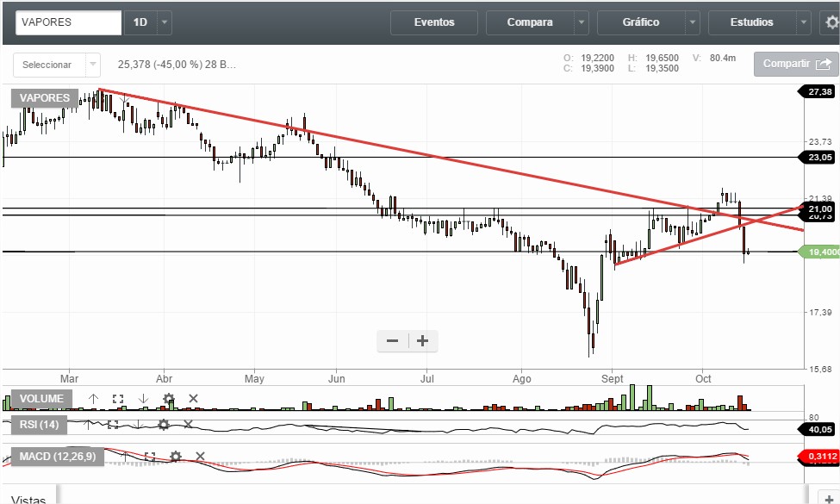Click the 23,05 horizontal line price tag
The image size is (840, 504).
point(818,158)
